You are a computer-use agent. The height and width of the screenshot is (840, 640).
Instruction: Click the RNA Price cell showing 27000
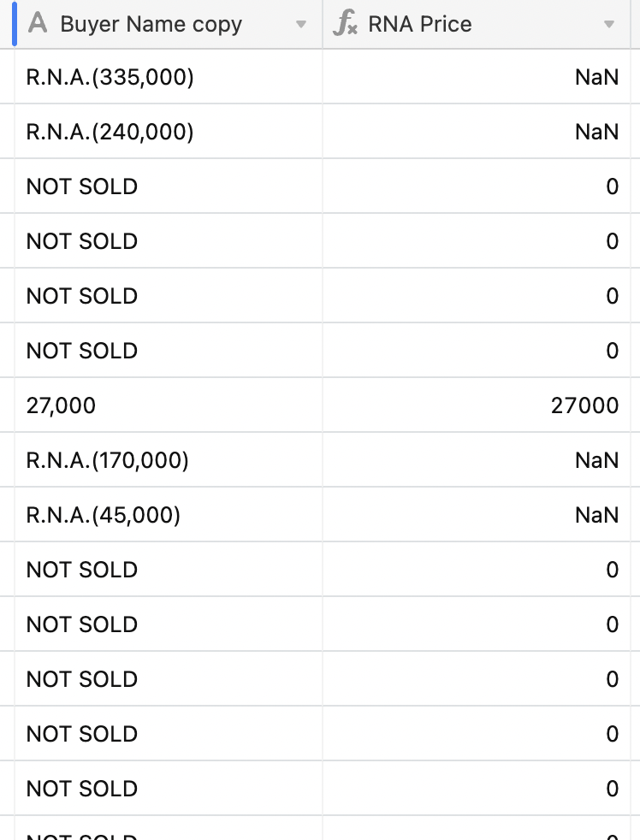477,405
